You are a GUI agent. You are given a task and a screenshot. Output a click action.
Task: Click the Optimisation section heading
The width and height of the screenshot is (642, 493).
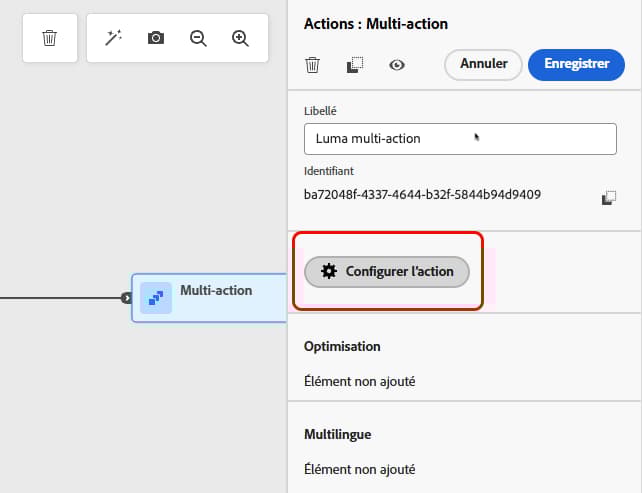tap(342, 346)
